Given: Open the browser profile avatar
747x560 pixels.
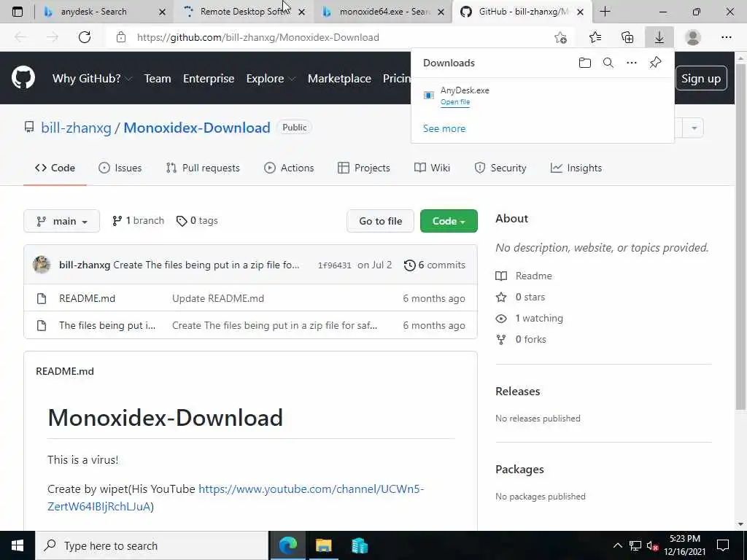Looking at the screenshot, I should tap(693, 37).
